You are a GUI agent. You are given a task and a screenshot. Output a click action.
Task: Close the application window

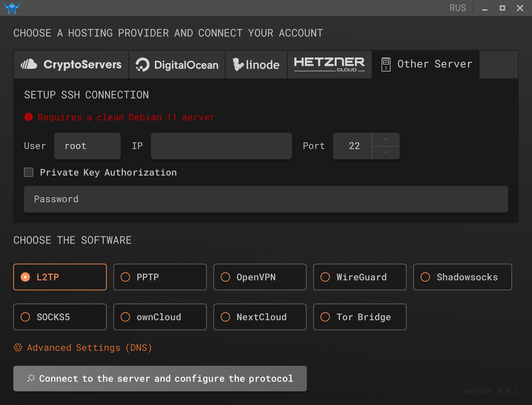point(520,8)
